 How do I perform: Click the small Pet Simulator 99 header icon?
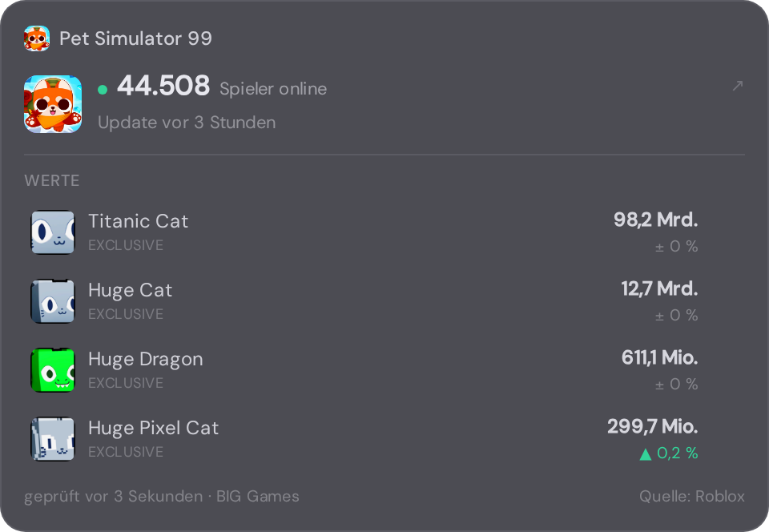37,38
